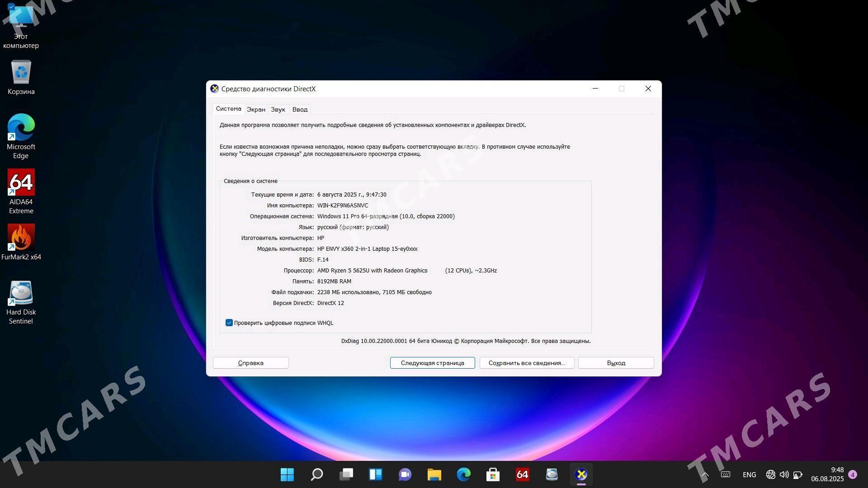The width and height of the screenshot is (868, 488).
Task: Click Следующая страница button
Action: pyautogui.click(x=433, y=363)
